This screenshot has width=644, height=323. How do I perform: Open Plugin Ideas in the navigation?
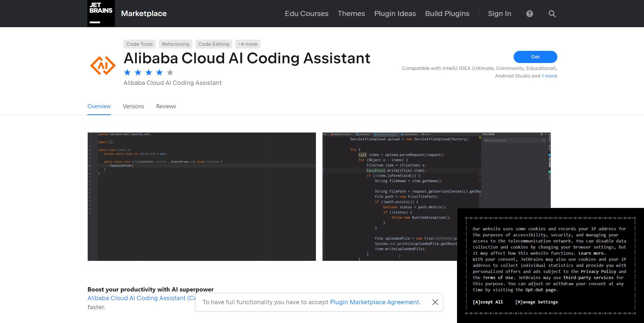click(x=395, y=13)
